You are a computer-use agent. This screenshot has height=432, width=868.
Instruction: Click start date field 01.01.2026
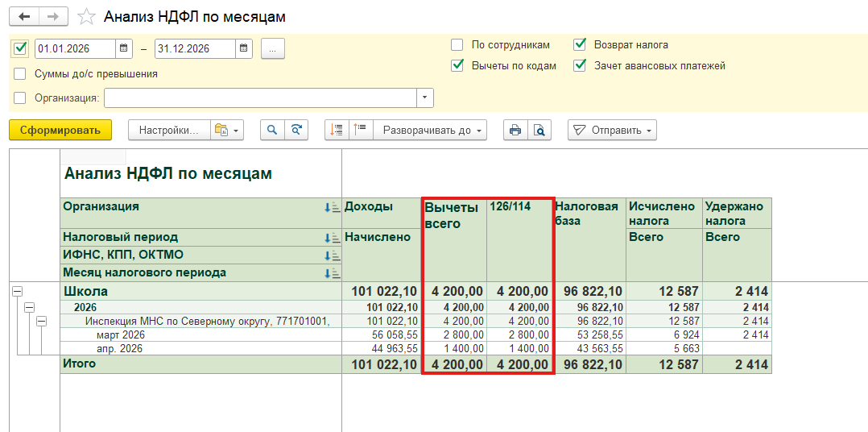click(x=76, y=48)
